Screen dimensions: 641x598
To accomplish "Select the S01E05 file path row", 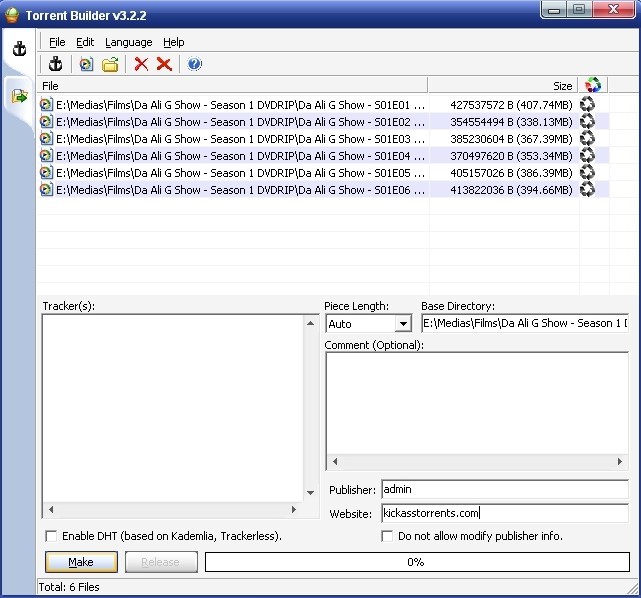I will pos(240,173).
